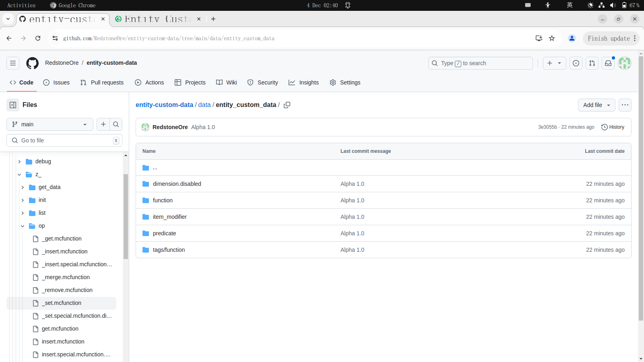This screenshot has height=362, width=644.
Task: Open the Pull requests tab
Action: point(102,82)
